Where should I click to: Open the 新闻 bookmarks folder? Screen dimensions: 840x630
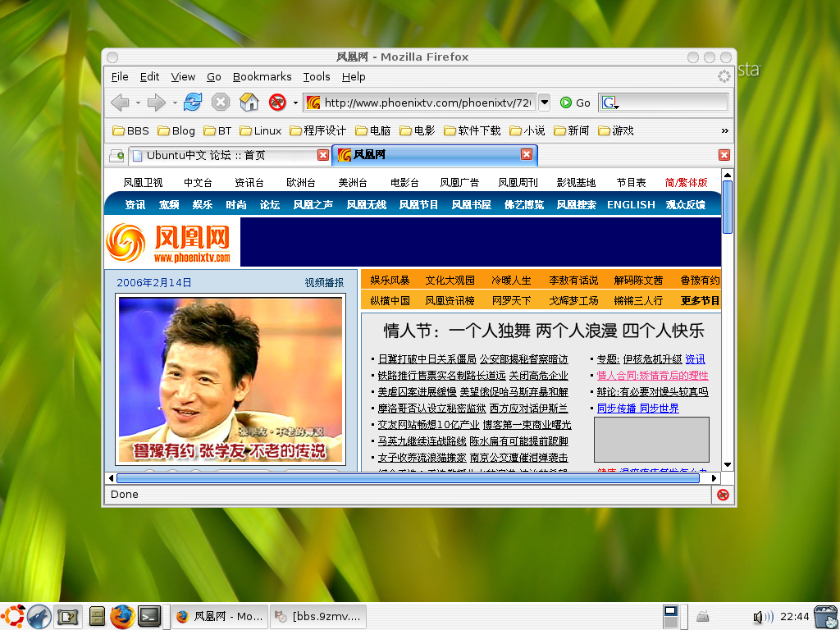572,130
